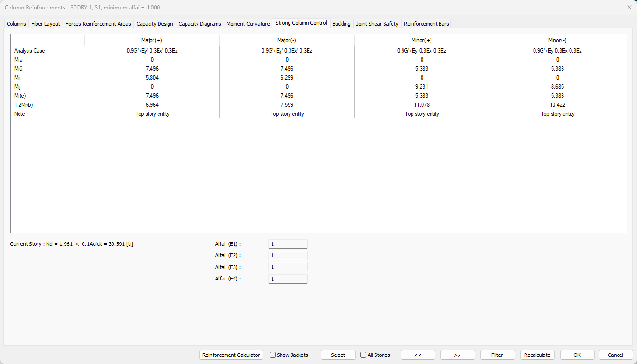Image resolution: width=637 pixels, height=364 pixels.
Task: Open the Reinforcement Bars tab
Action: 426,24
